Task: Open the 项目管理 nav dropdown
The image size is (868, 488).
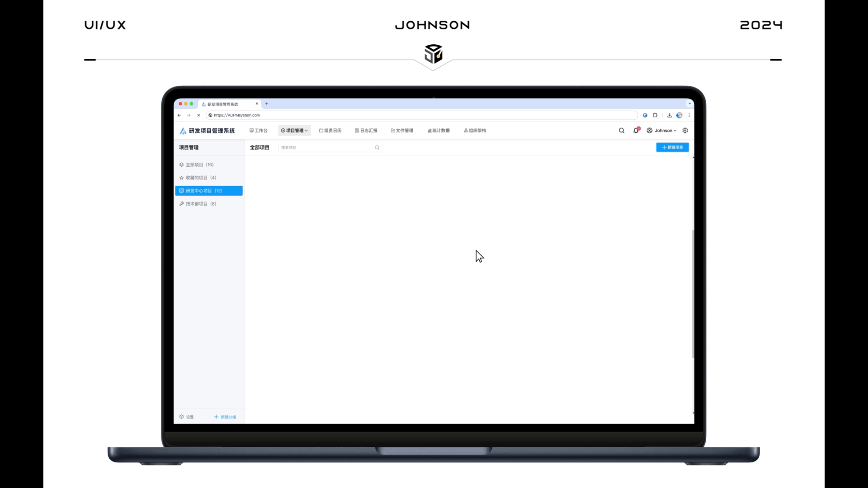Action: (x=294, y=131)
